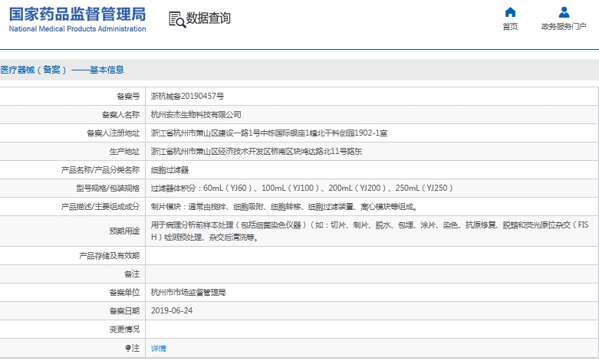Image resolution: width=599 pixels, height=364 pixels.
Task: Click the 备案人注册地址 row label
Action: (x=113, y=133)
